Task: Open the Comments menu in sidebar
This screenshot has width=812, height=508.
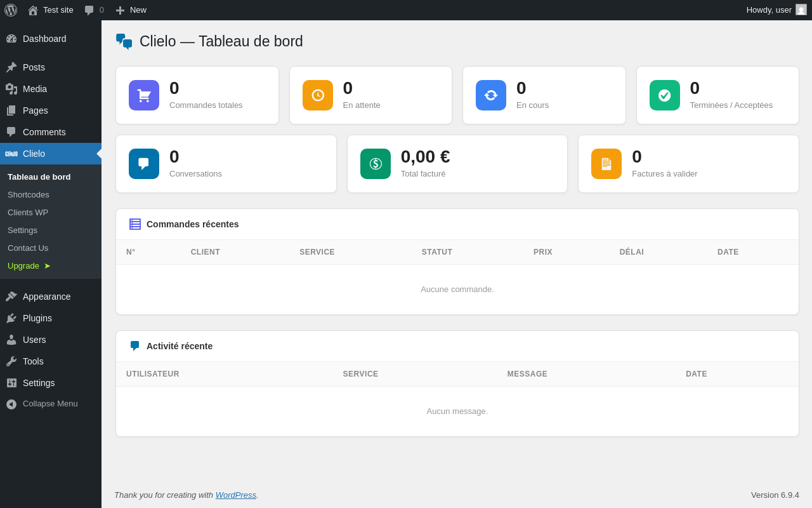Action: [x=51, y=132]
